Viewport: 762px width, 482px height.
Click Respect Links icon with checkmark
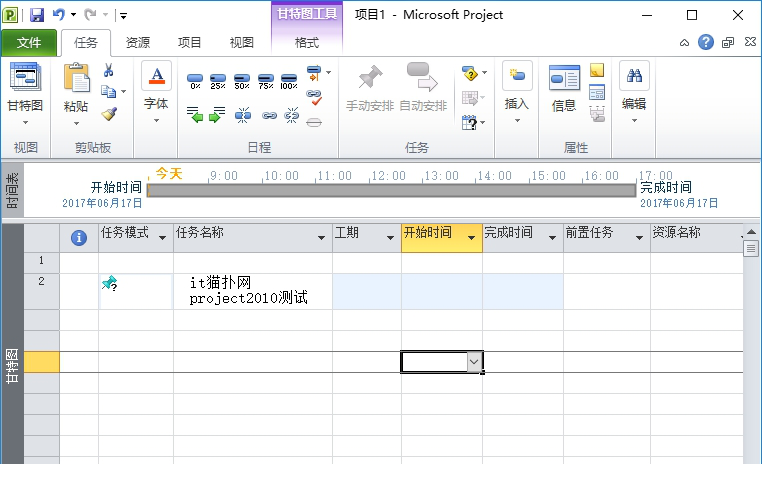314,98
